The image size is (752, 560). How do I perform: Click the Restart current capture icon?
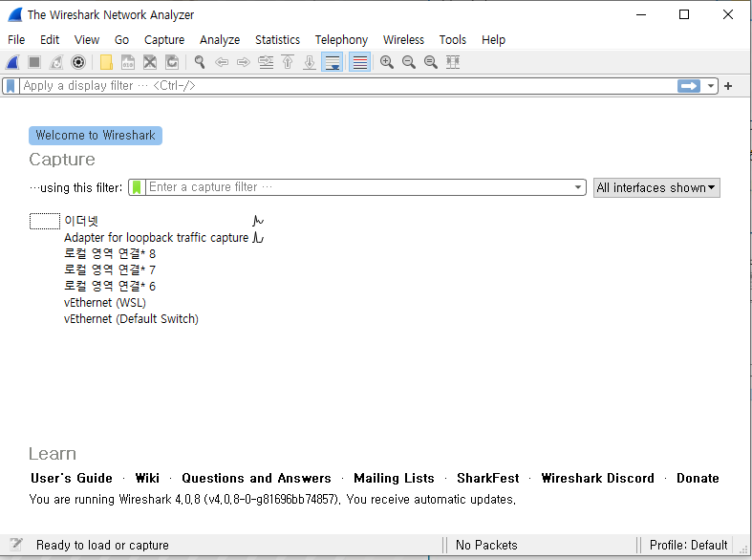[56, 62]
